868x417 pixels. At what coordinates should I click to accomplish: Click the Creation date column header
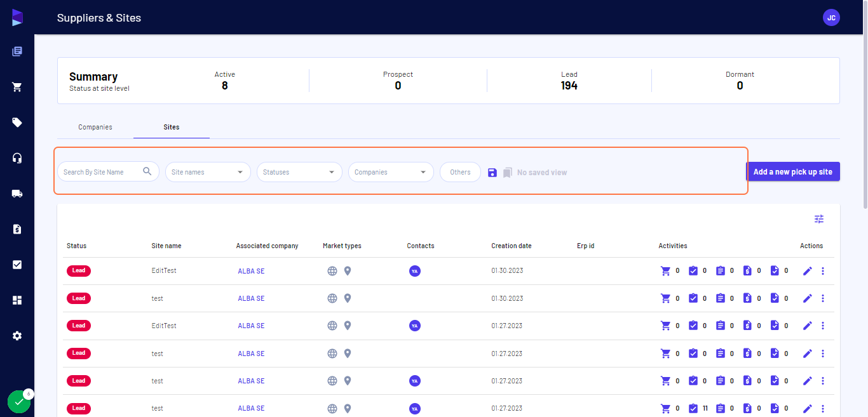(x=512, y=246)
